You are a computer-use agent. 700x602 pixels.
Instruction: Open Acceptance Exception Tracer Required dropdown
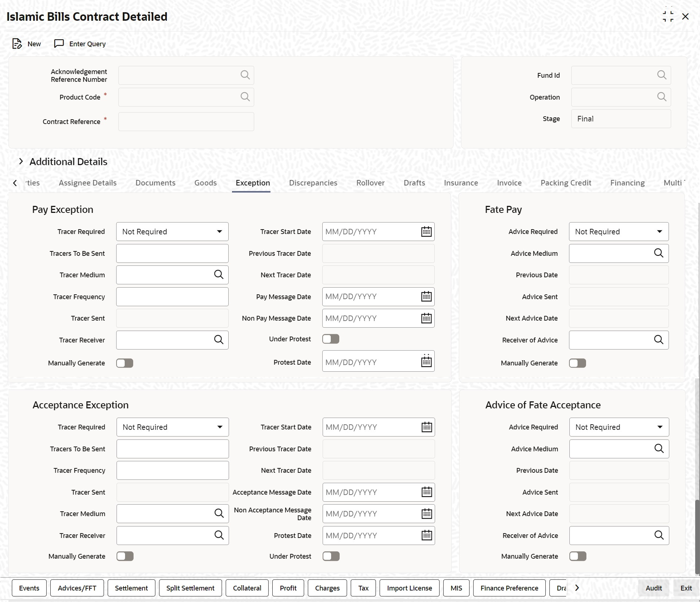(173, 427)
